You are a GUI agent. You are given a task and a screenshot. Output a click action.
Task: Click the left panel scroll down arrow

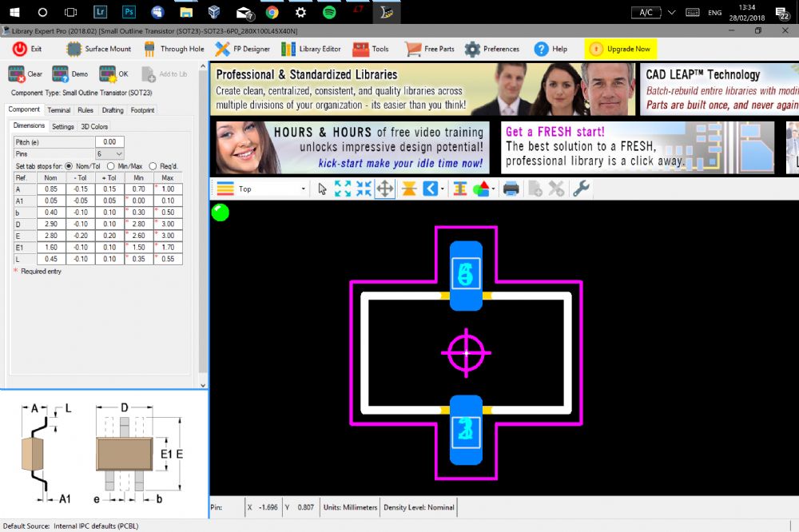point(203,385)
